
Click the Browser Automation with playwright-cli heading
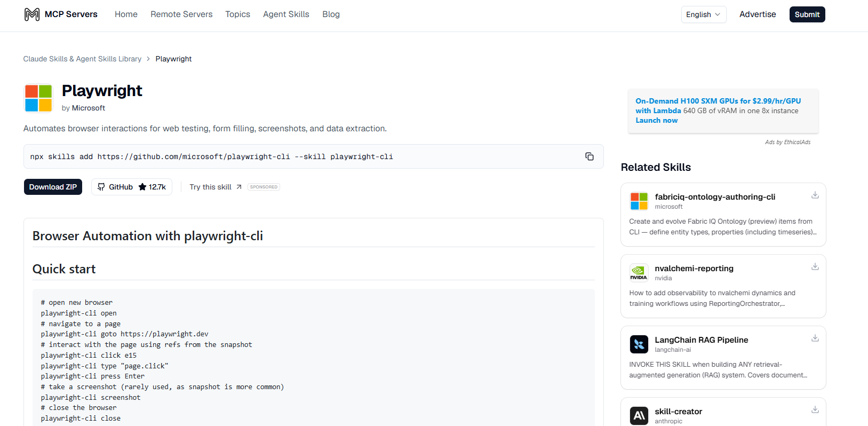coord(148,236)
